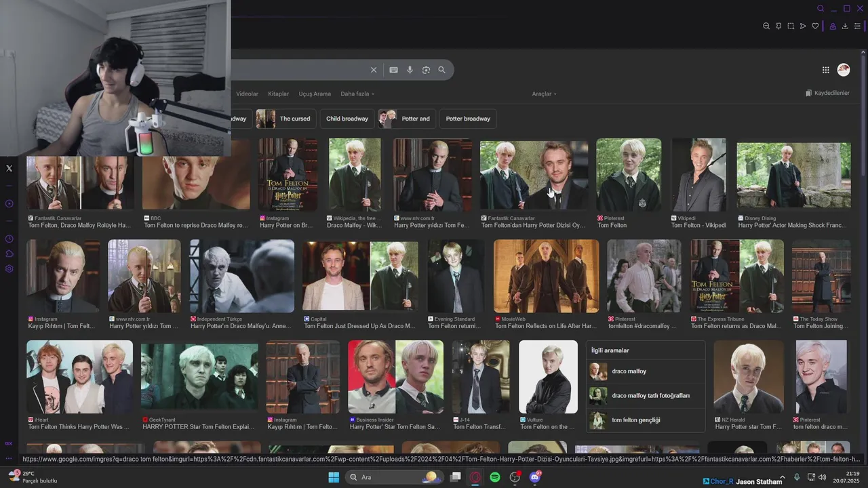868x488 pixels.
Task: Click the taskbar Ara search box
Action: click(395, 477)
